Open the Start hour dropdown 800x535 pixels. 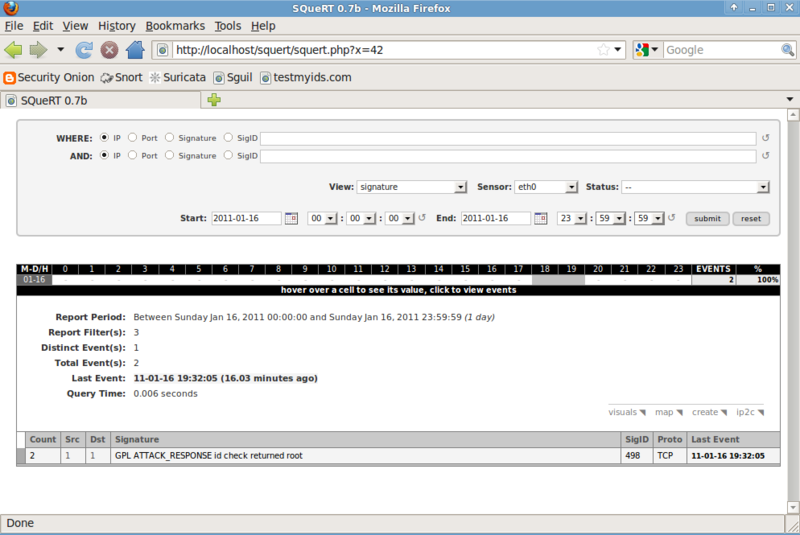[x=322, y=218]
